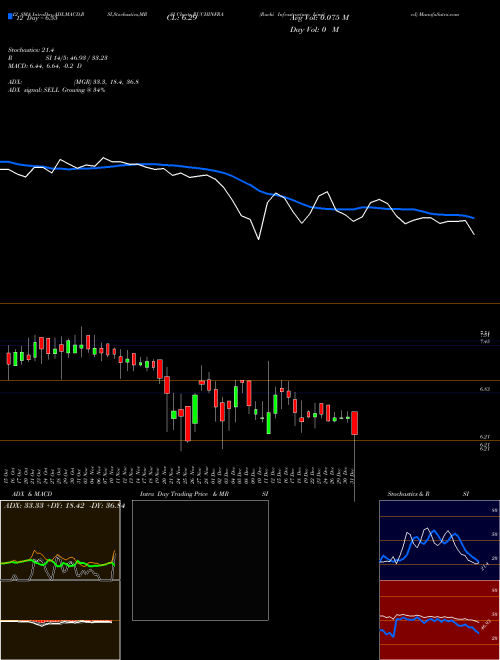Image resolution: width=500 pixels, height=660 pixels.
Task: Click the 'Intra Day Trading Price & MR' title
Action: click(x=184, y=494)
